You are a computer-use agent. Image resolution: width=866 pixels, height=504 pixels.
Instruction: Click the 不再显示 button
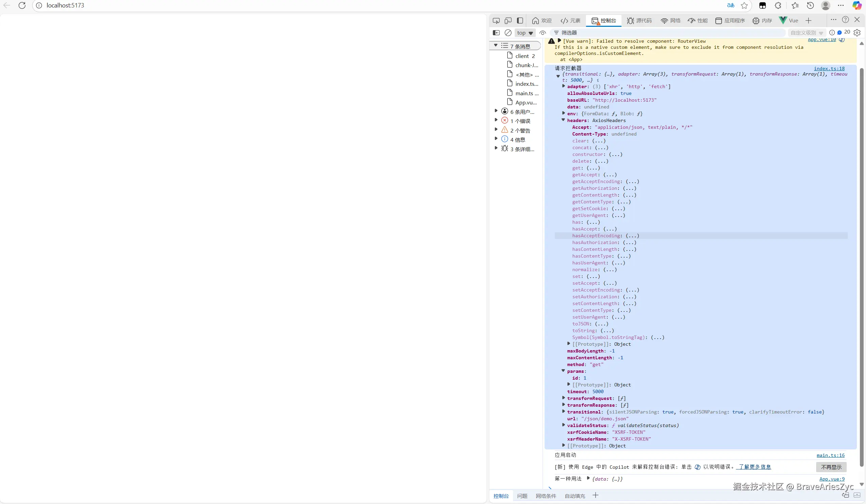click(831, 467)
